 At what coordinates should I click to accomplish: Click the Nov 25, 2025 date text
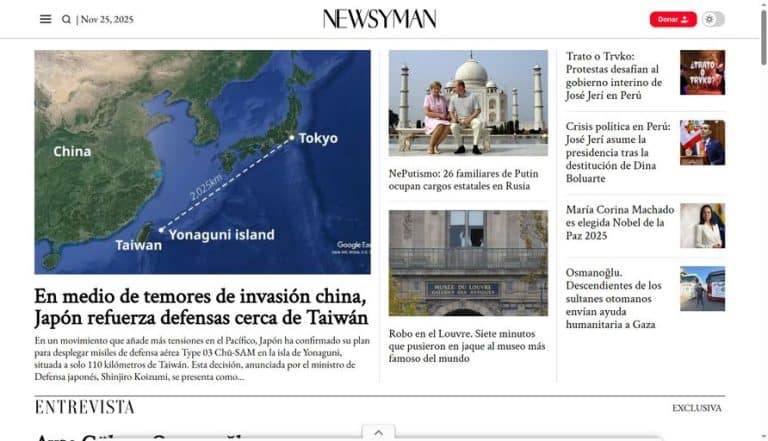107,19
